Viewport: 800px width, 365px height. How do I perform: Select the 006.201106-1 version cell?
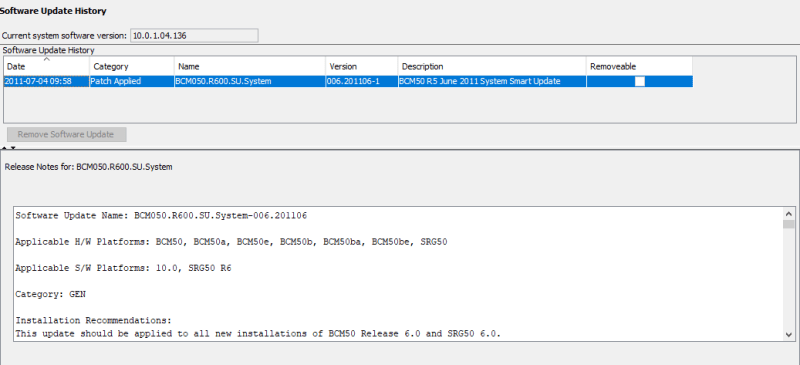tap(362, 81)
